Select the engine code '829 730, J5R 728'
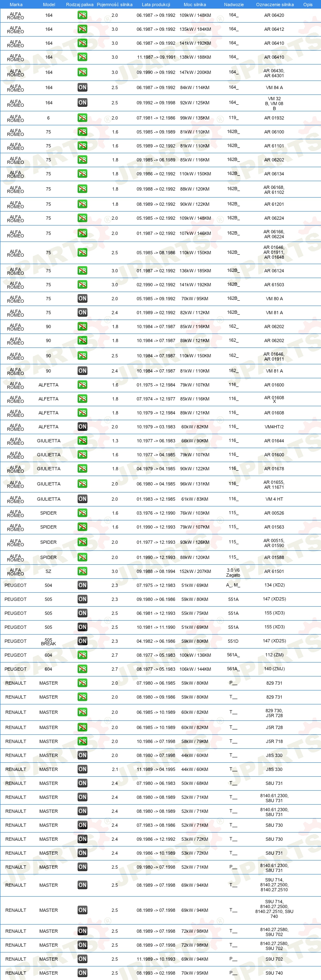This screenshot has height=980, width=321. (x=274, y=713)
